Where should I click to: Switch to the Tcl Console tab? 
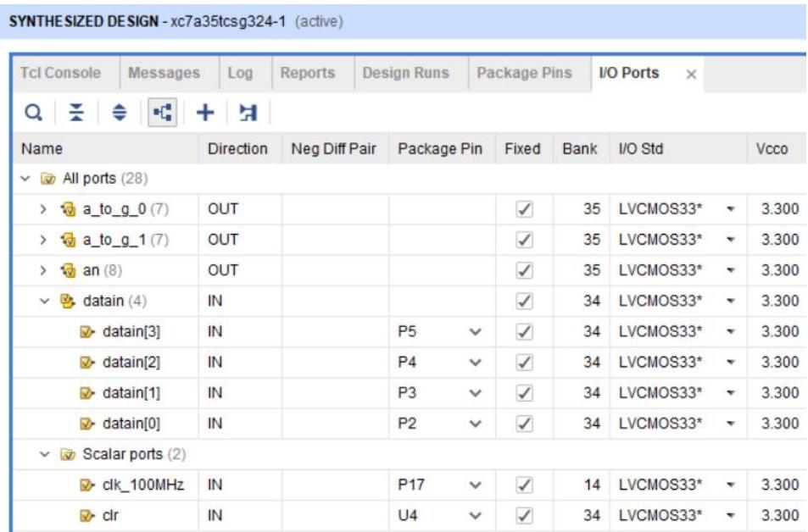click(x=60, y=74)
